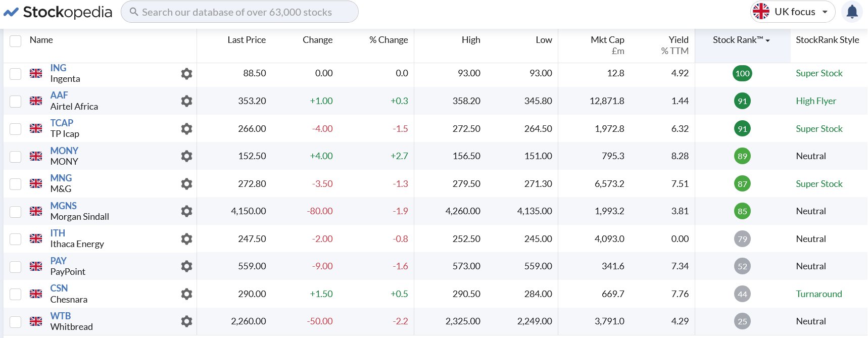Sort by the Stock Rank column dropdown
This screenshot has height=338, width=868.
[741, 40]
